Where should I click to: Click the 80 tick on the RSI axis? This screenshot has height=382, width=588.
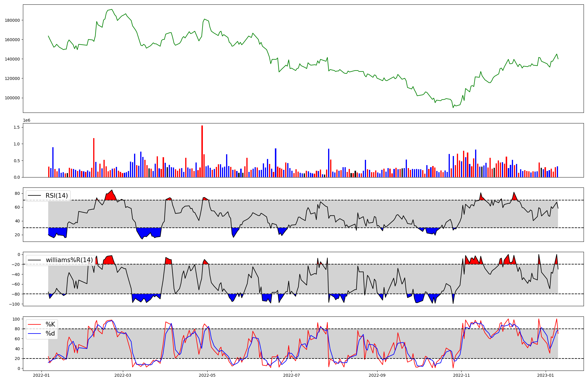[x=17, y=193]
